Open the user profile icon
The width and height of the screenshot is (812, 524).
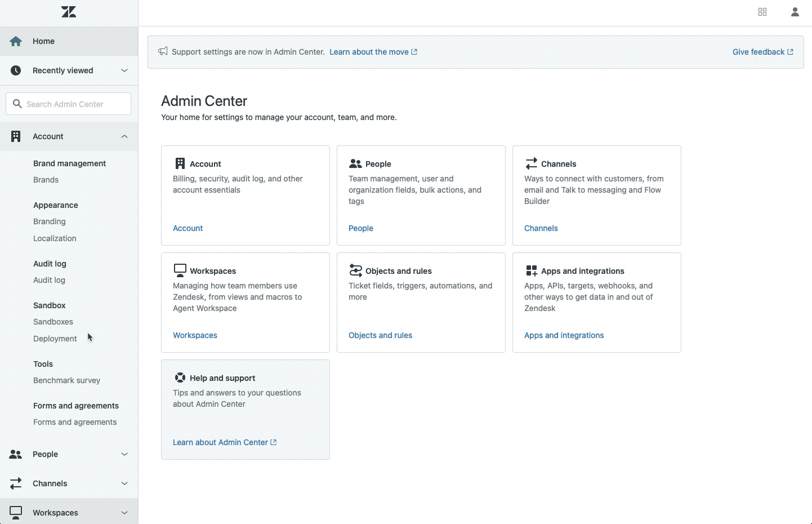point(795,12)
